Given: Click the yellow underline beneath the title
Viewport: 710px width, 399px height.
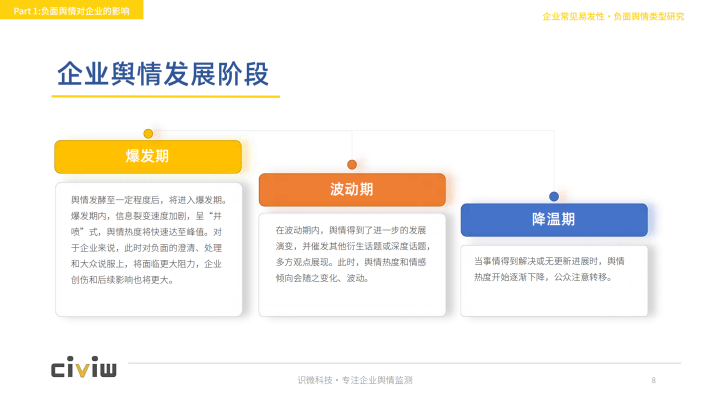Looking at the screenshot, I should 166,96.
